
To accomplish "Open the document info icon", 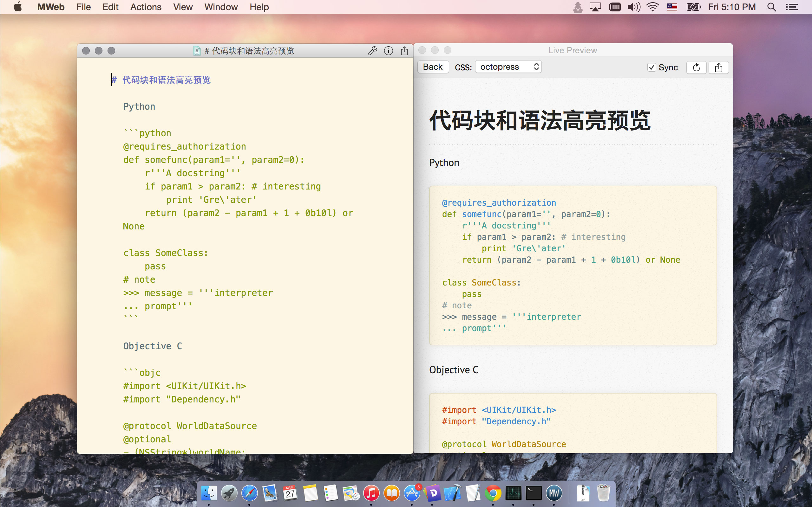I will pyautogui.click(x=388, y=51).
